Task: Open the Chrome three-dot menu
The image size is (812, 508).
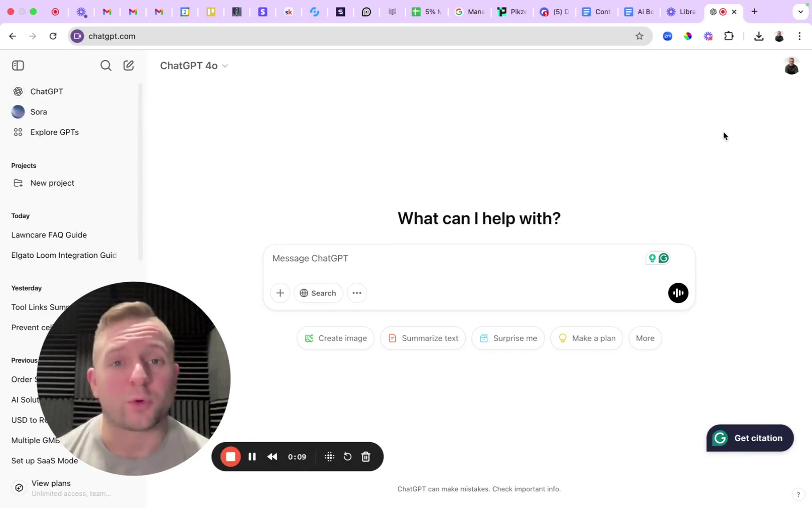Action: pyautogui.click(x=799, y=36)
